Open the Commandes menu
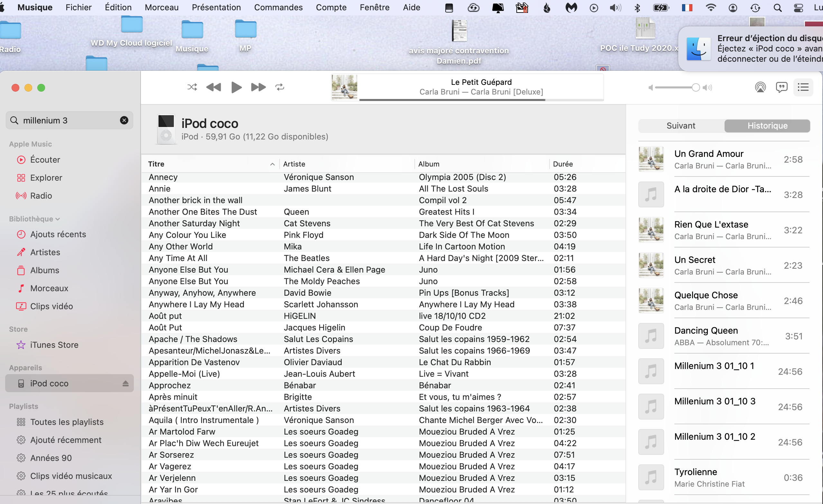This screenshot has width=823, height=504. point(278,7)
